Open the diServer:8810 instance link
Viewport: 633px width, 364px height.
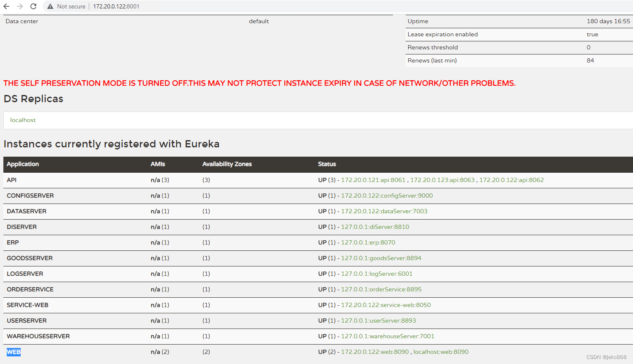(375, 227)
